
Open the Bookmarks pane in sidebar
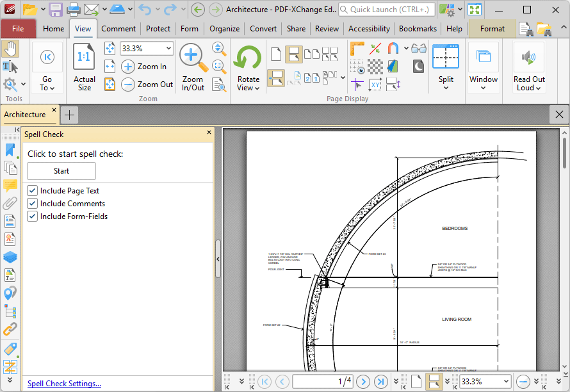click(x=10, y=150)
